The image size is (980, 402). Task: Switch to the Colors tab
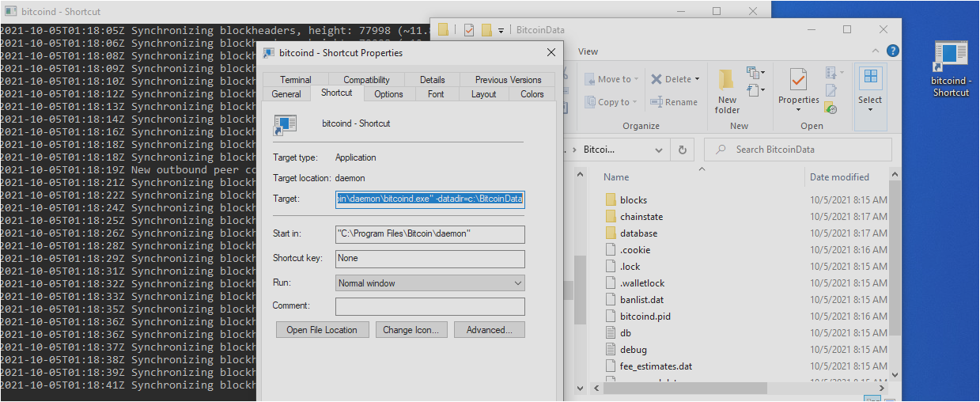coord(532,94)
